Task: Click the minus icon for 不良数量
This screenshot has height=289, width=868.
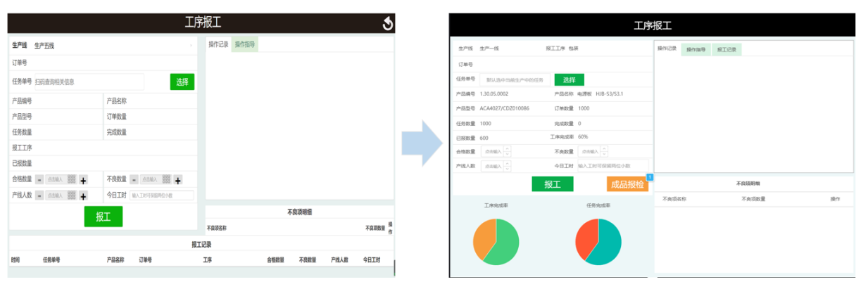Action: pyautogui.click(x=133, y=179)
